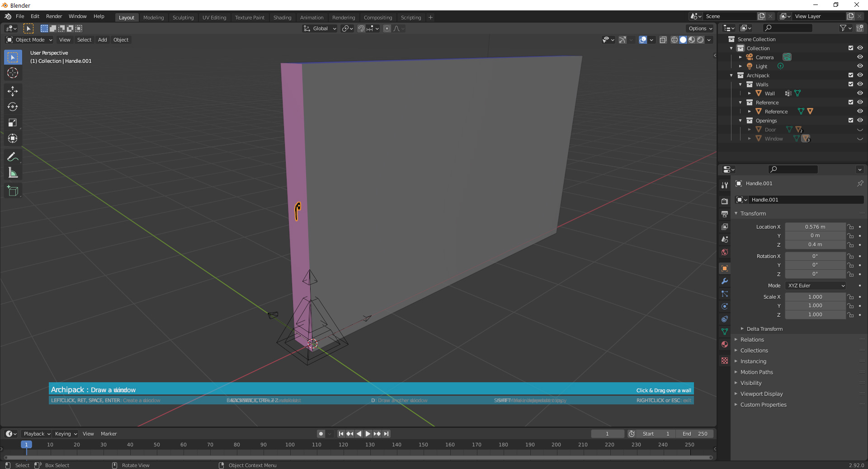Screen dimensions: 868x469
Task: Activate the Move tool
Action: (x=13, y=91)
